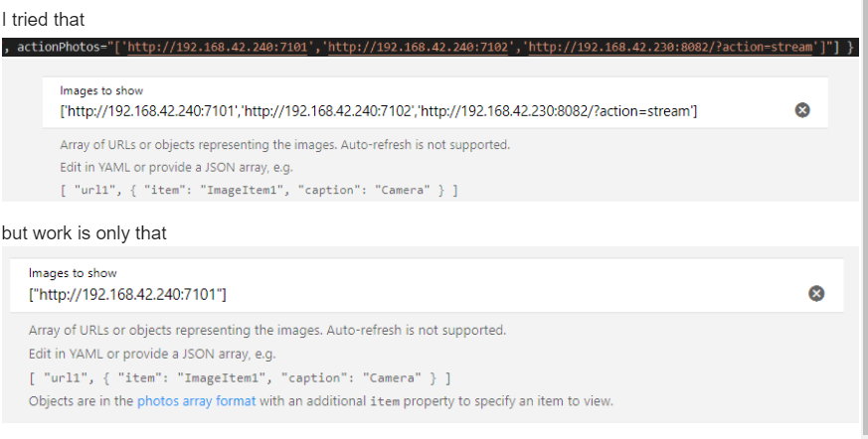The image size is (868, 439).
Task: Click the monospace "item" property word
Action: pyautogui.click(x=385, y=401)
